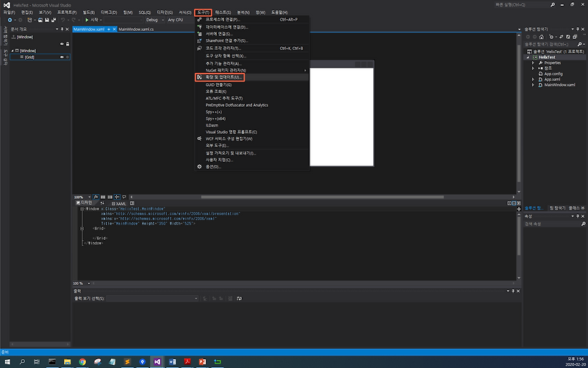Click the 데이터베이스에 연결 menu icon
This screenshot has width=588, height=368.
(199, 27)
